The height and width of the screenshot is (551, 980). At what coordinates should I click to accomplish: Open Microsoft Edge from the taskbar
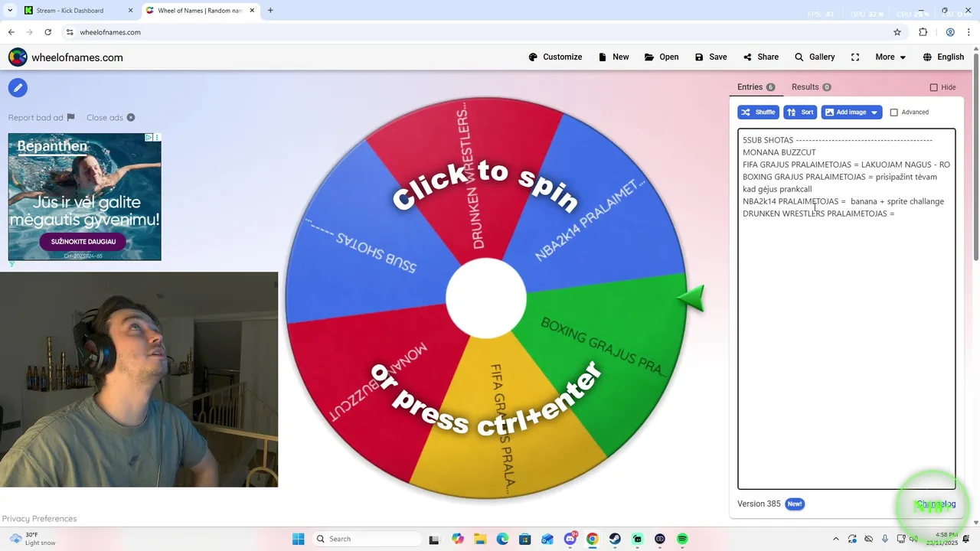[x=503, y=539]
